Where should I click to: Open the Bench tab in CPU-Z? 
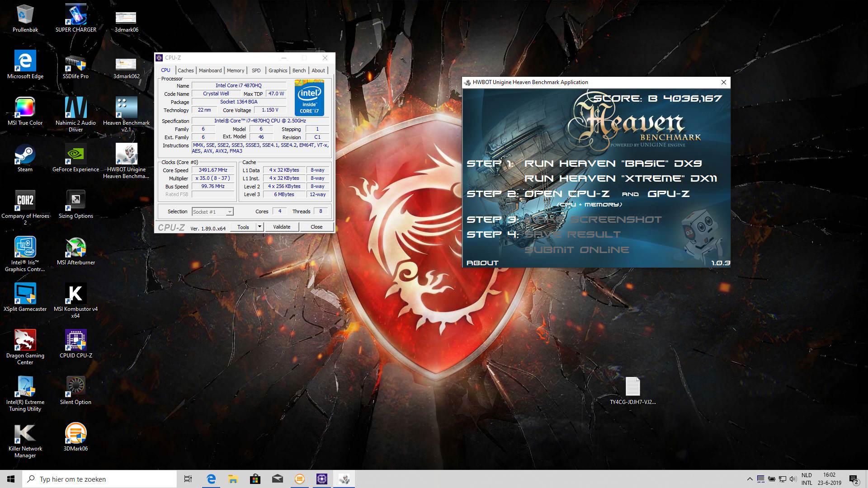pyautogui.click(x=299, y=70)
